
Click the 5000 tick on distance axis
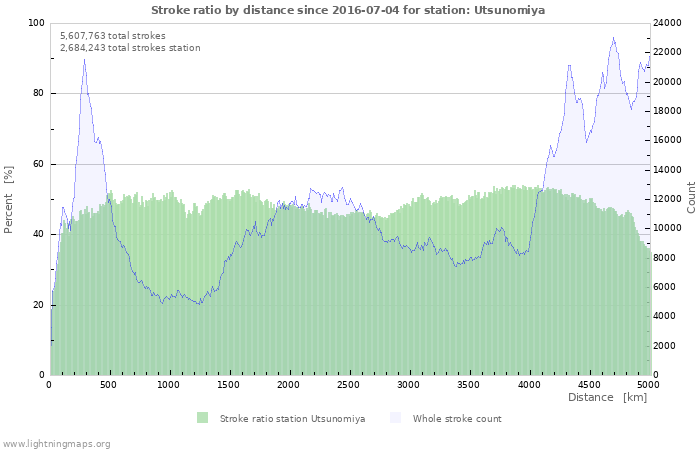648,384
